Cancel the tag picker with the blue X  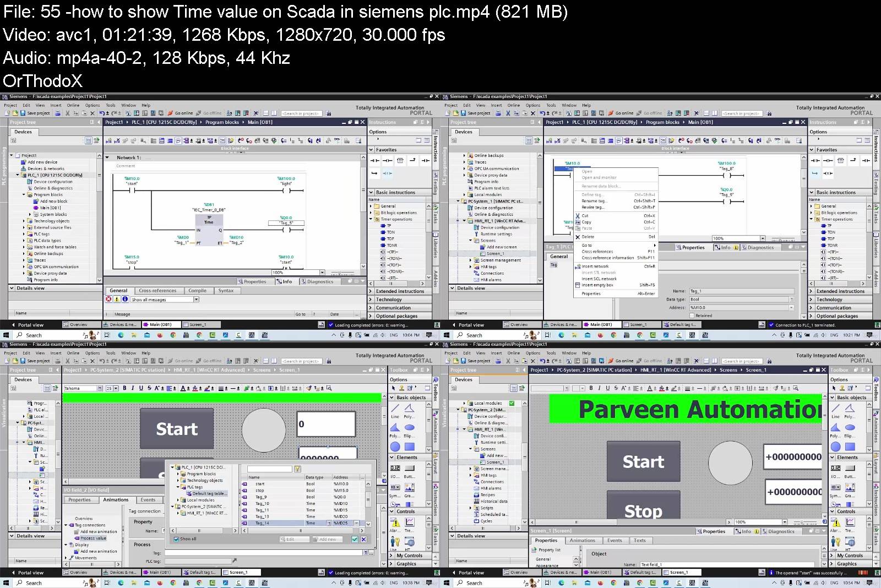click(x=363, y=539)
